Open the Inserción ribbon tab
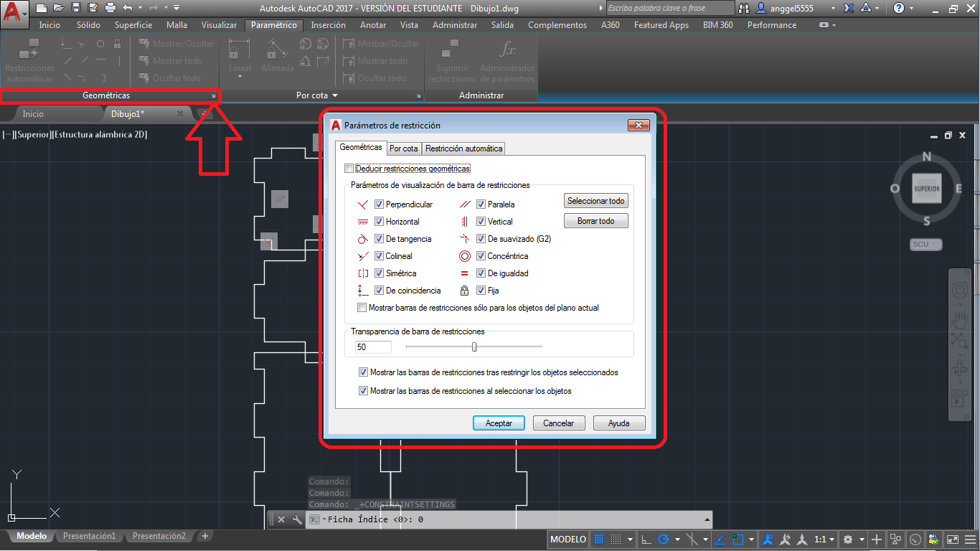 328,24
